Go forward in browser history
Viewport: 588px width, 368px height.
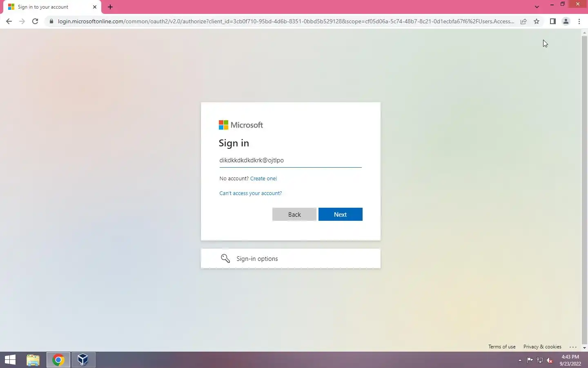point(22,21)
